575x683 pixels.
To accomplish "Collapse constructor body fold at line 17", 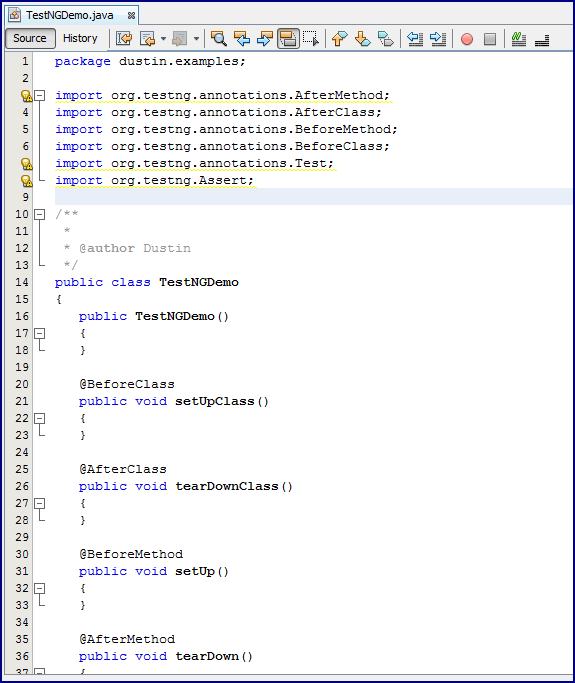I will coord(40,333).
